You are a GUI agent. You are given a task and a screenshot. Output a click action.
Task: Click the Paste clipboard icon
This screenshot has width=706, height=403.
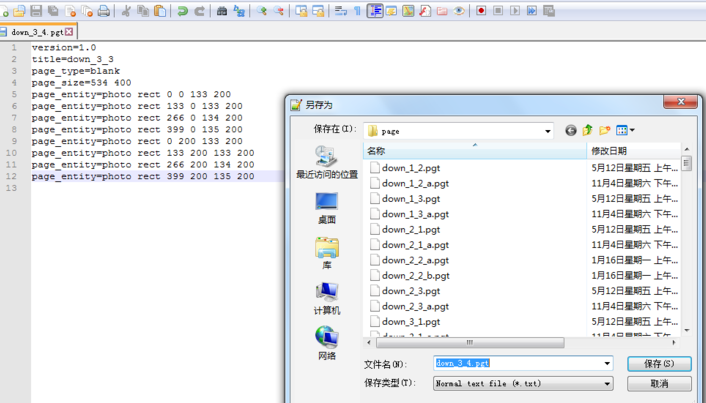point(160,11)
